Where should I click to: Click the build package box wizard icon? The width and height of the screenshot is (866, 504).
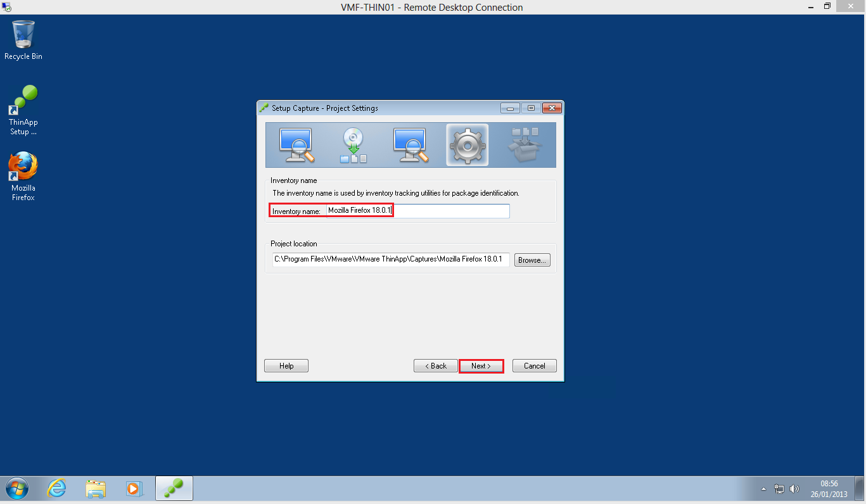524,145
